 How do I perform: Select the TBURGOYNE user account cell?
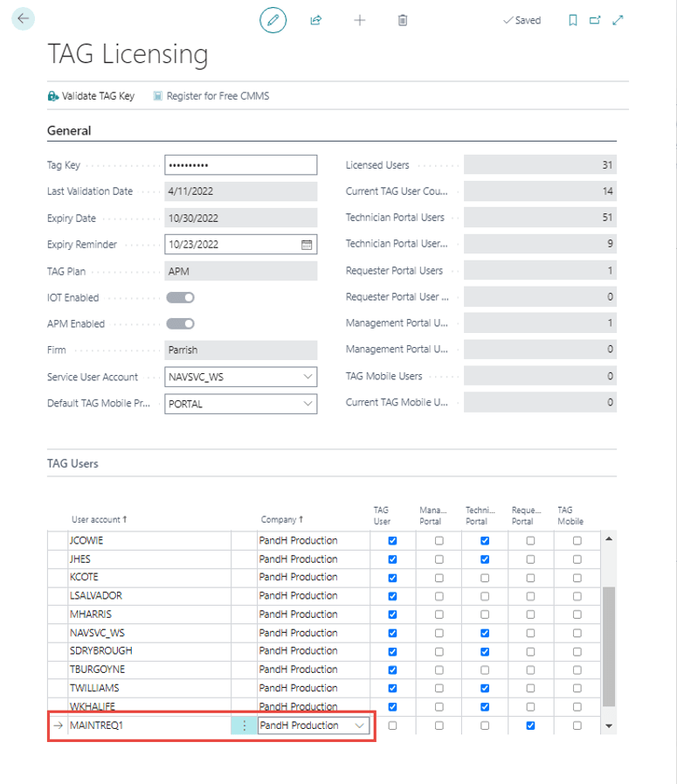pos(149,670)
